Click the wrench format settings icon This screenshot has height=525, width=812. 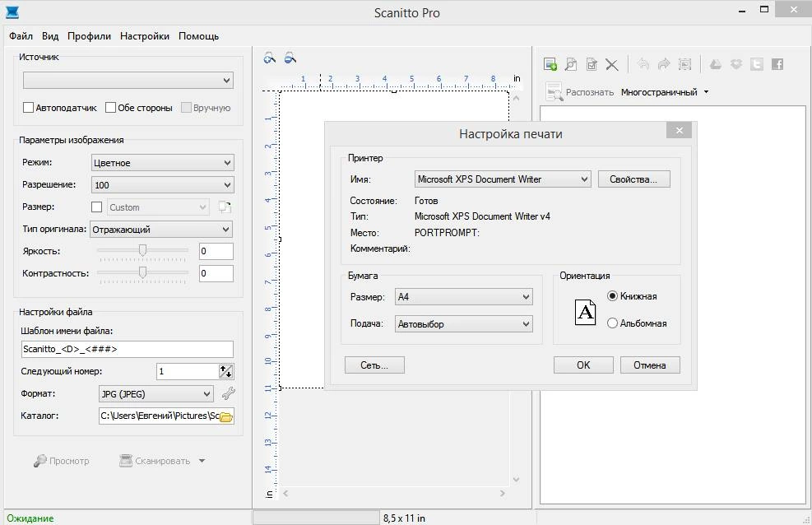click(229, 393)
